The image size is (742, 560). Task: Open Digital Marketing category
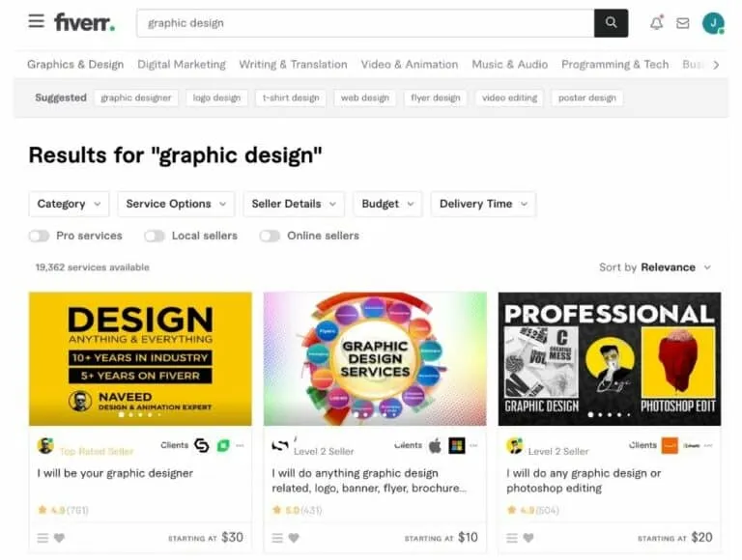[x=182, y=65]
